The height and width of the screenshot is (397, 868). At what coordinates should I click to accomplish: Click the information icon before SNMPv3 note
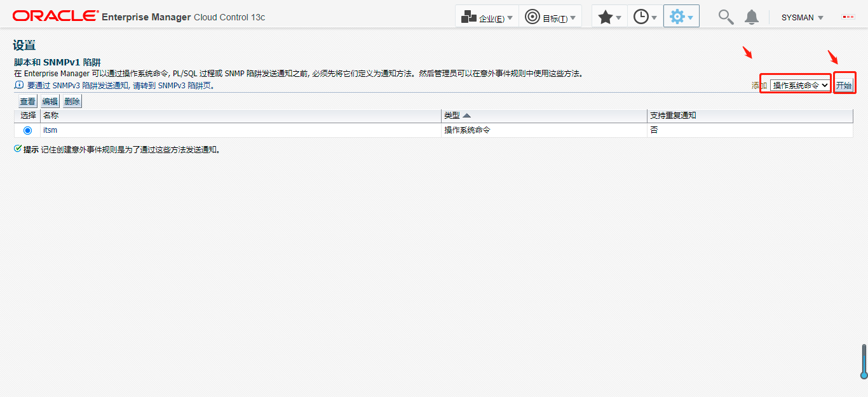point(18,84)
